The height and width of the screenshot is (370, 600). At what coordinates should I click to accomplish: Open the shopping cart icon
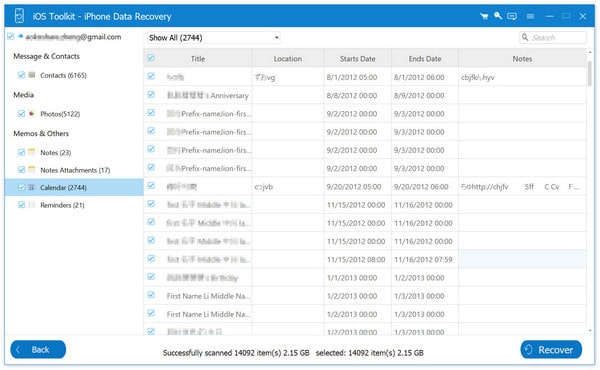coord(484,16)
